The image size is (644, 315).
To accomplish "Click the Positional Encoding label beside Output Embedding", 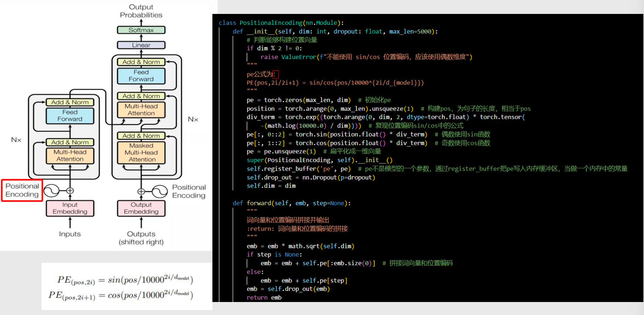I will (189, 191).
